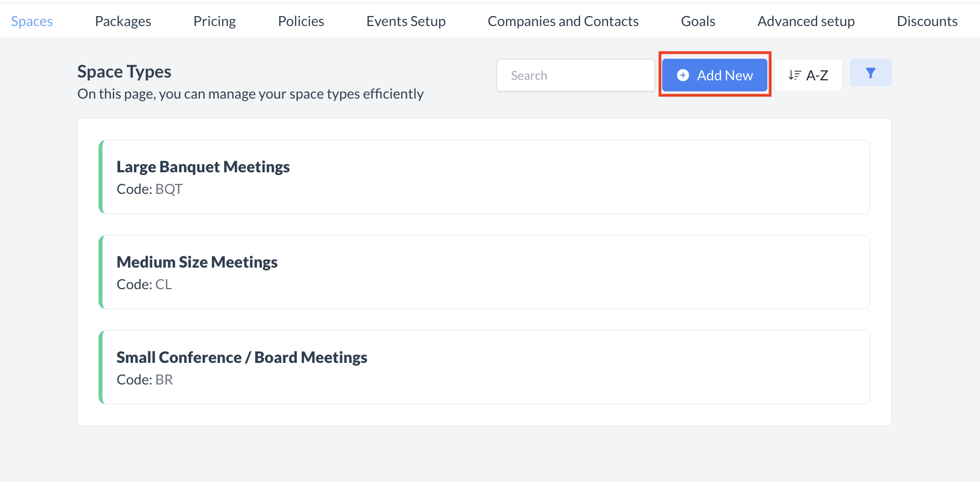The height and width of the screenshot is (482, 980).
Task: Open Small Conference / Board Meetings card
Action: coord(241,357)
